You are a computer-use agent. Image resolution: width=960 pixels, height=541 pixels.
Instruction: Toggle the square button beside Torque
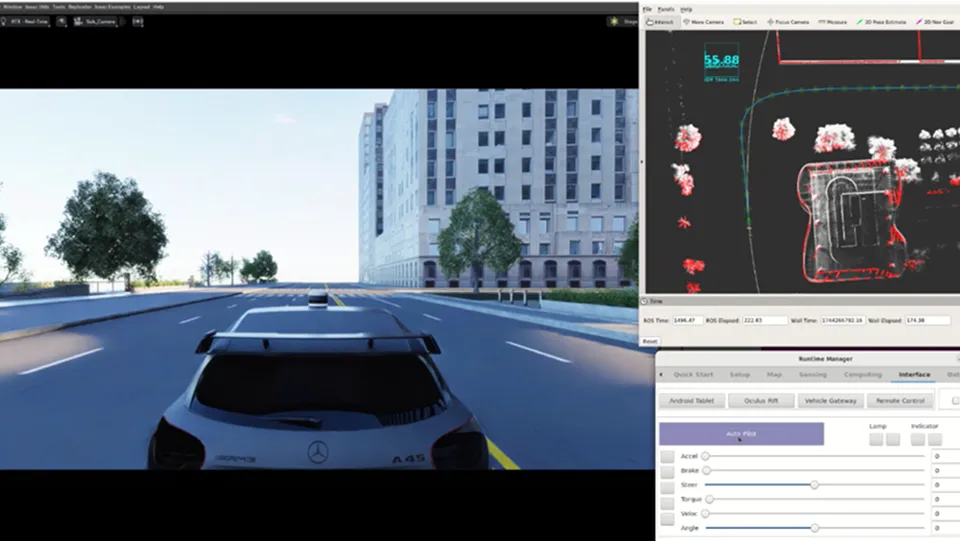tap(667, 502)
